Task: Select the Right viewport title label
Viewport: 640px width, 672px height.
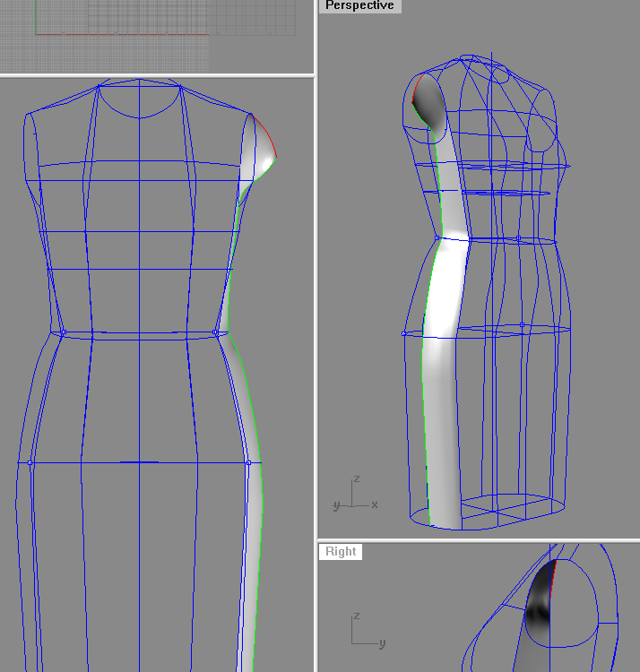Action: click(341, 551)
